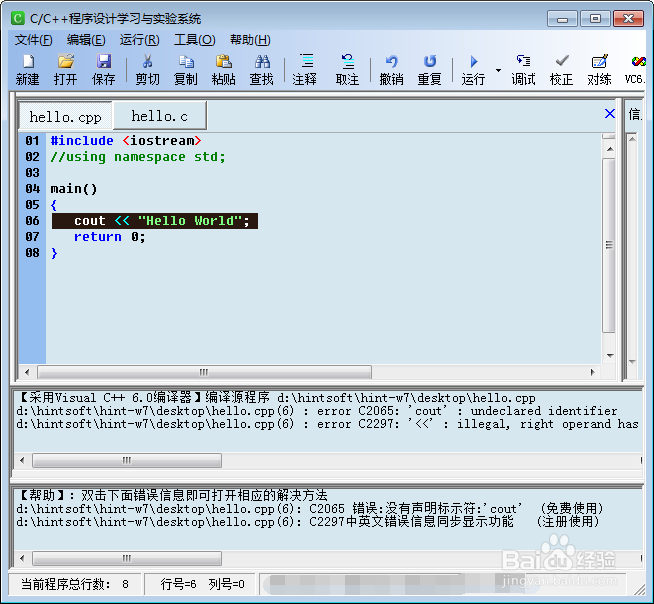This screenshot has width=654, height=604.
Task: Close the current editor tab with blue X
Action: pos(610,113)
